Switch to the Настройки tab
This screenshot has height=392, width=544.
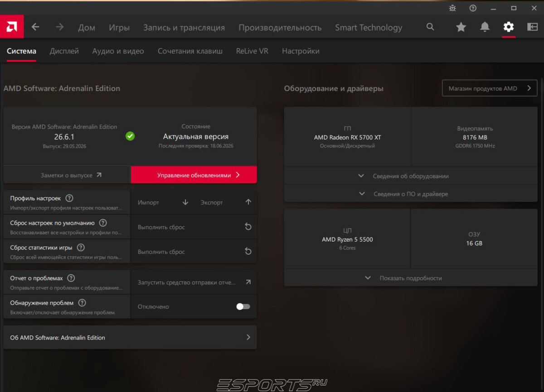pyautogui.click(x=301, y=51)
